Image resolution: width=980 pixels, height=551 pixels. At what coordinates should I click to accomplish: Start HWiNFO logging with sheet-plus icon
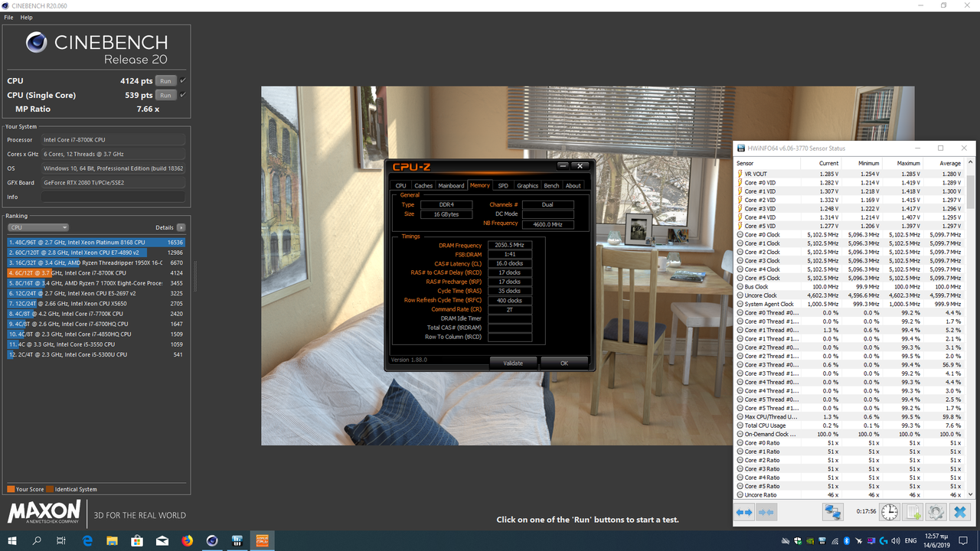click(x=913, y=512)
